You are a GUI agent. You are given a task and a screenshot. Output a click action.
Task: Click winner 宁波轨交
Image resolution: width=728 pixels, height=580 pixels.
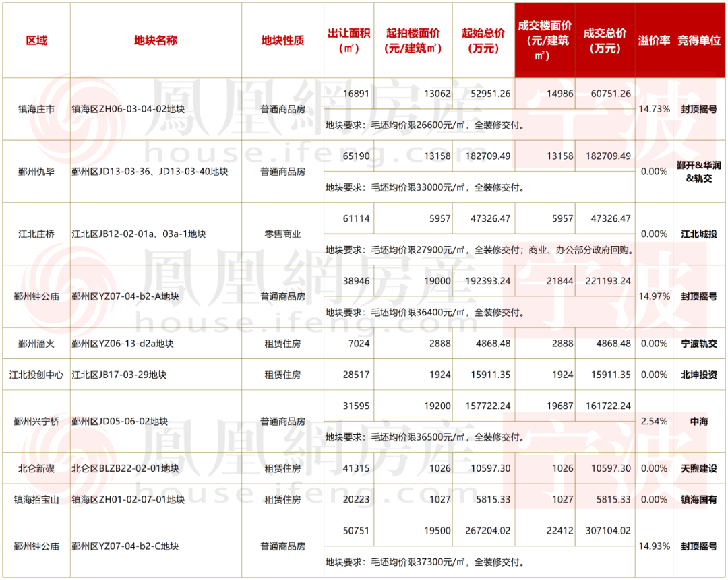coord(699,344)
